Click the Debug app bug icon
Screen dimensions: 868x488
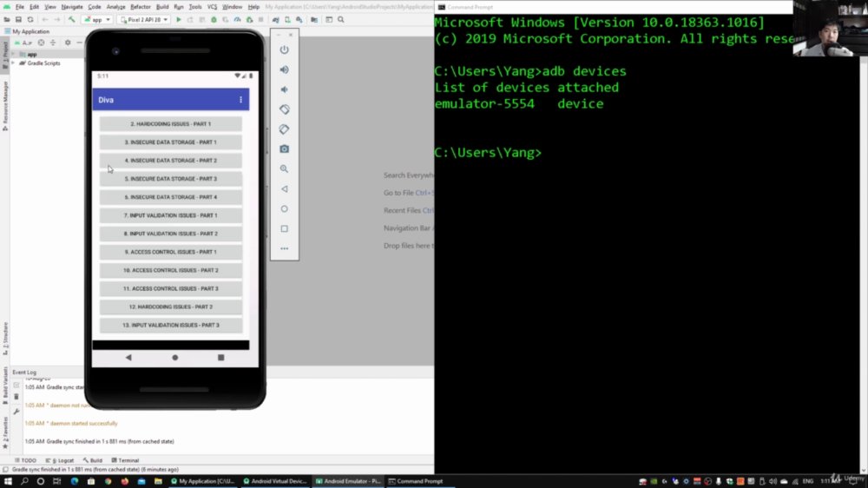[214, 19]
